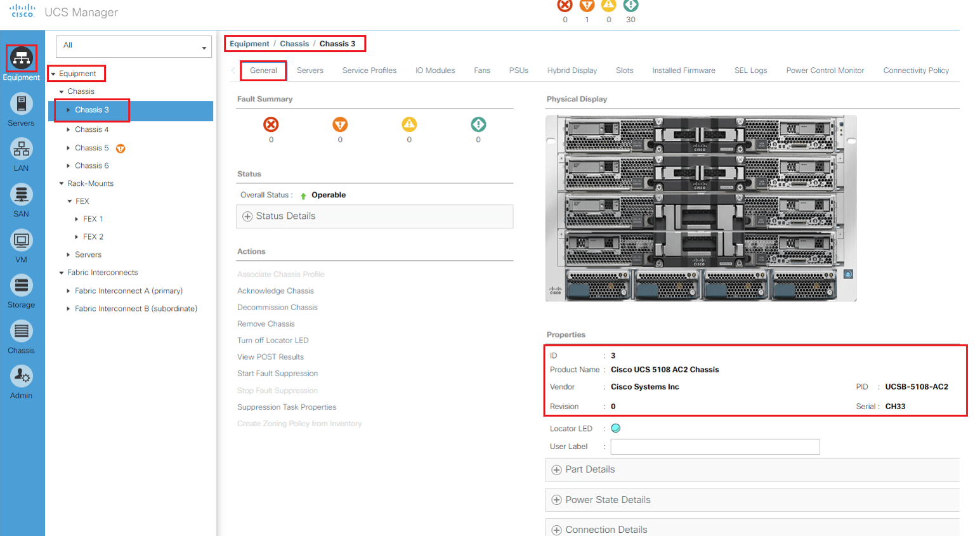This screenshot has height=536, width=980.
Task: Switch to the Power Control Monitor tab
Action: [x=825, y=70]
